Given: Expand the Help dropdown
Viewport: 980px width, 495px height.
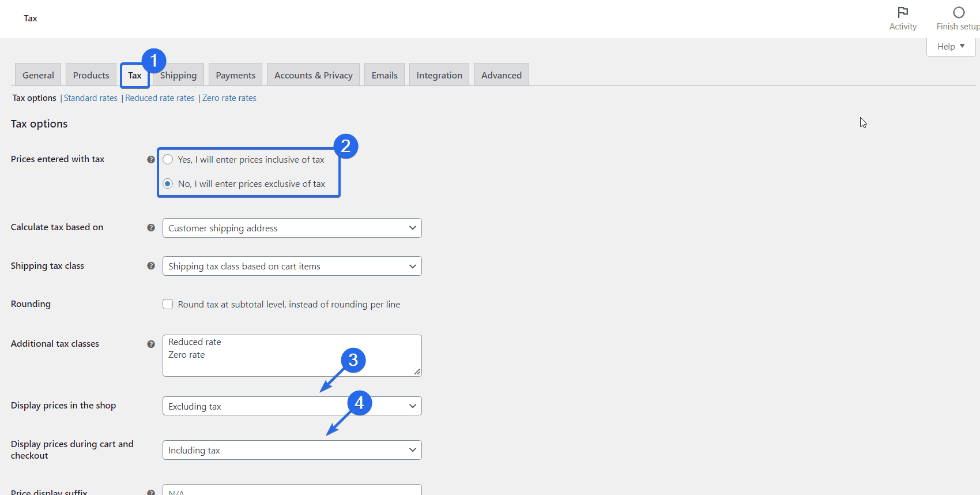Looking at the screenshot, I should (x=951, y=47).
